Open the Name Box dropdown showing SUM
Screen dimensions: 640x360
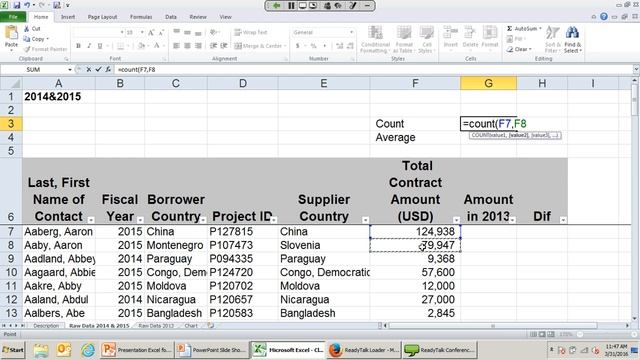[70, 70]
